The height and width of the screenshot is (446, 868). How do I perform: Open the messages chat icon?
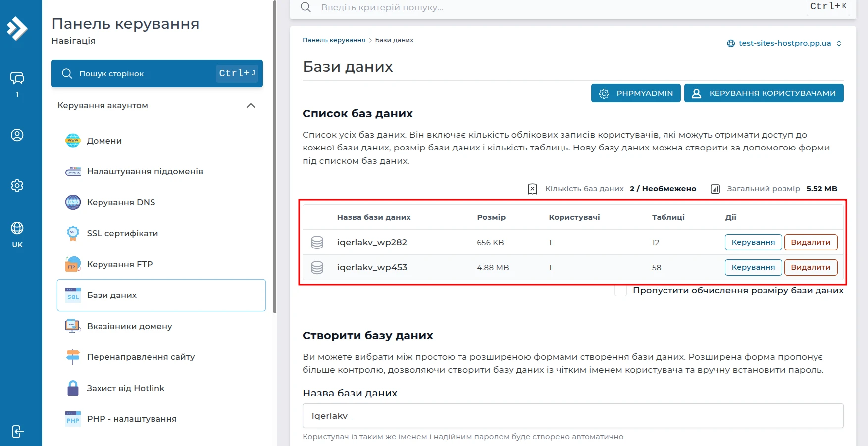pyautogui.click(x=17, y=78)
